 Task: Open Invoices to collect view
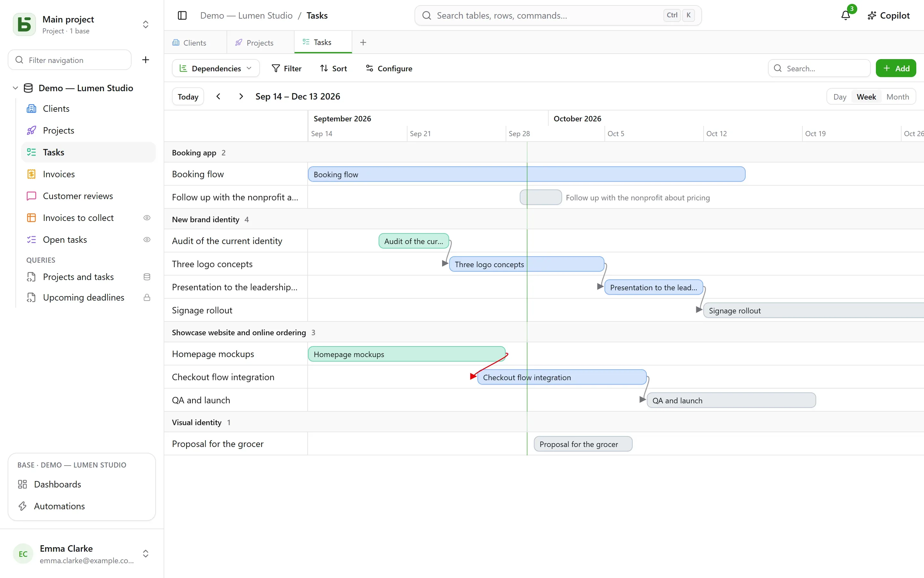[89, 217]
